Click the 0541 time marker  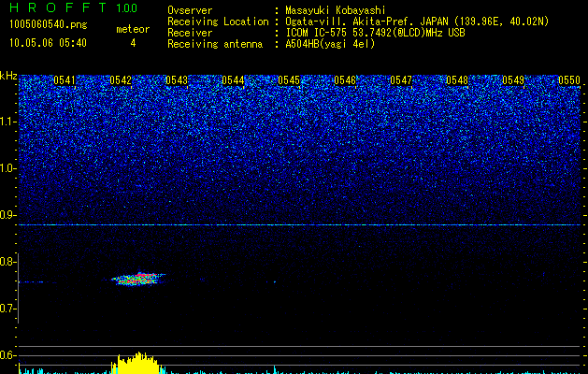click(65, 80)
